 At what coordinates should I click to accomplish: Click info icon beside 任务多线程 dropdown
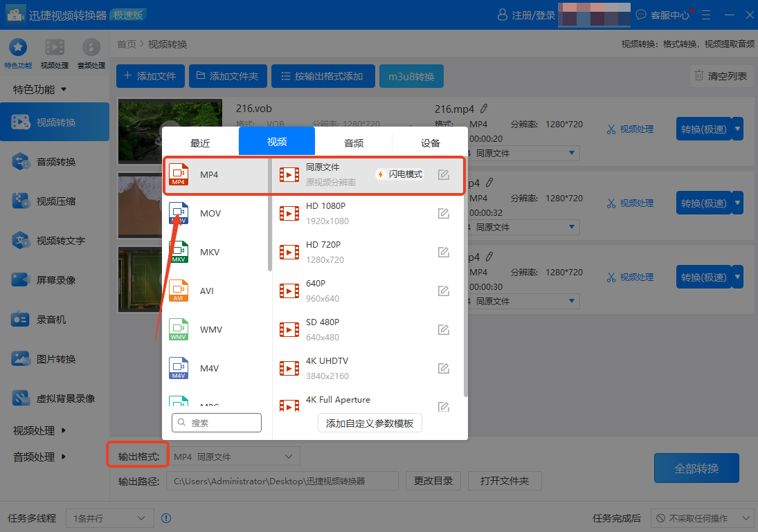[166, 518]
